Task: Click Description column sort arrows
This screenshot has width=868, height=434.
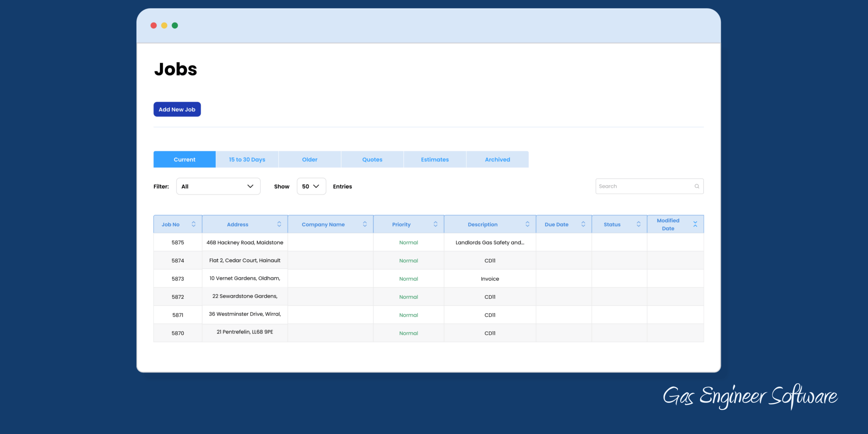Action: [527, 224]
